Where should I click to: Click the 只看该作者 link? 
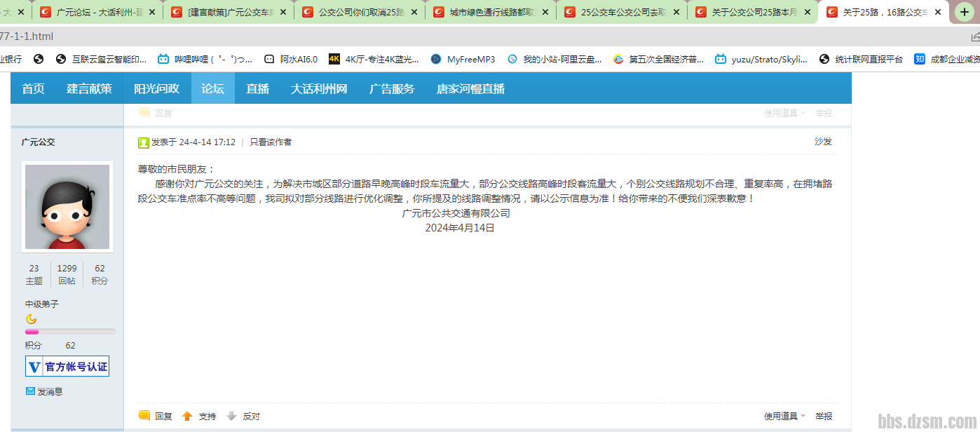tap(271, 142)
